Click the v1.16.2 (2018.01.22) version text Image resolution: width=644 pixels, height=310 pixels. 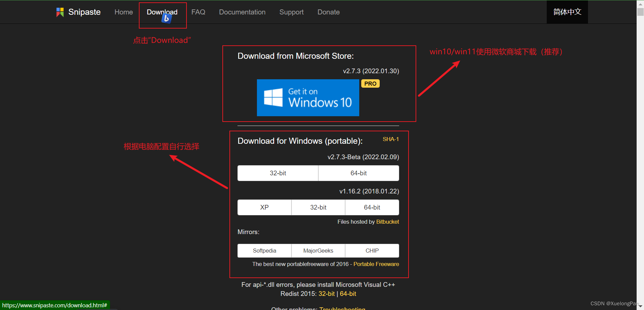[x=369, y=191]
